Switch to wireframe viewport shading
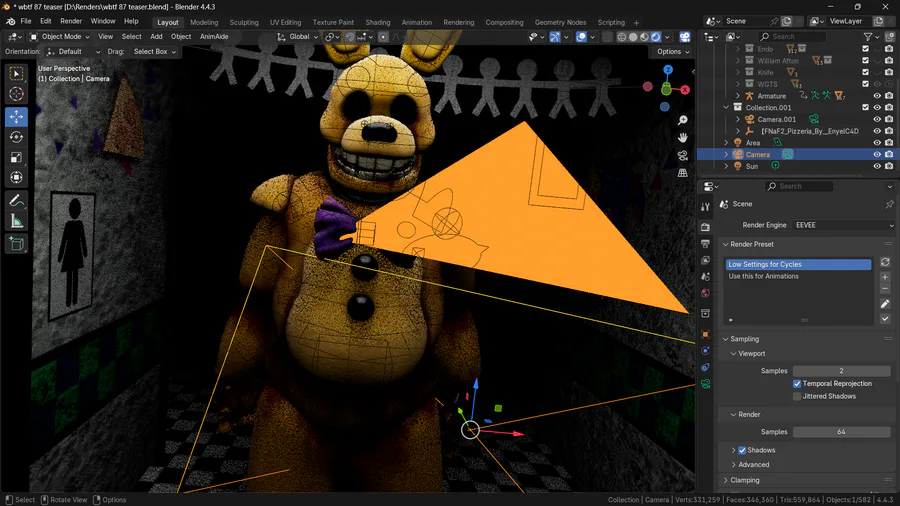This screenshot has height=506, width=900. coord(622,37)
